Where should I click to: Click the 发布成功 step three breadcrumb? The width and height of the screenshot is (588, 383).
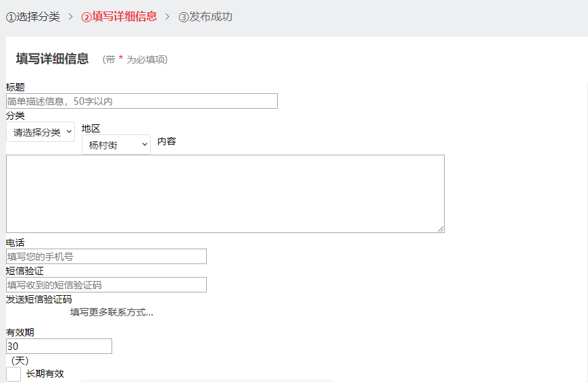(205, 17)
